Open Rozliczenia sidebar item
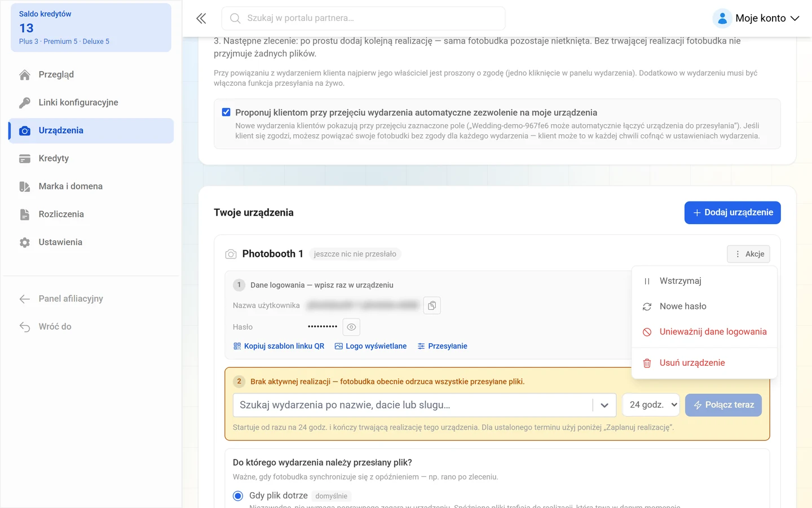 [91, 214]
